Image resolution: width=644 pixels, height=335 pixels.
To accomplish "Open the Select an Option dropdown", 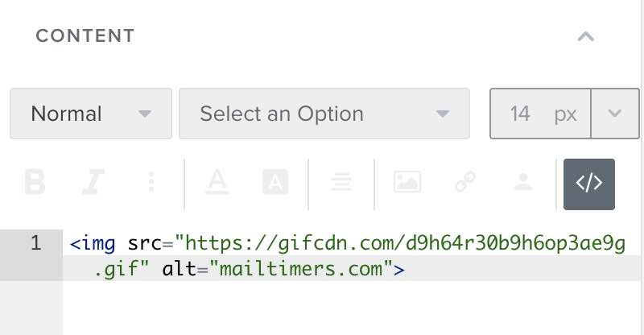I will pos(324,114).
